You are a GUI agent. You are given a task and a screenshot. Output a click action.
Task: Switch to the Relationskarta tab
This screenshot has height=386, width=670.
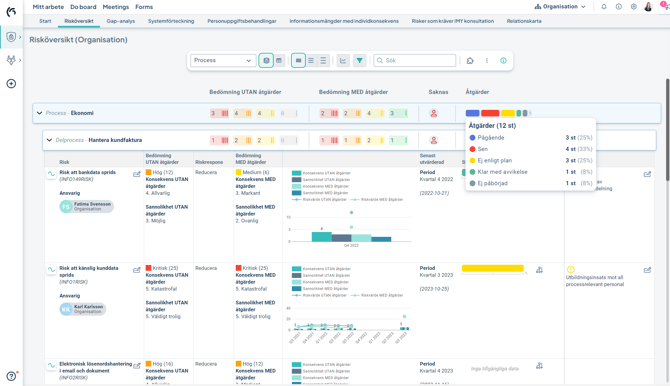(524, 21)
